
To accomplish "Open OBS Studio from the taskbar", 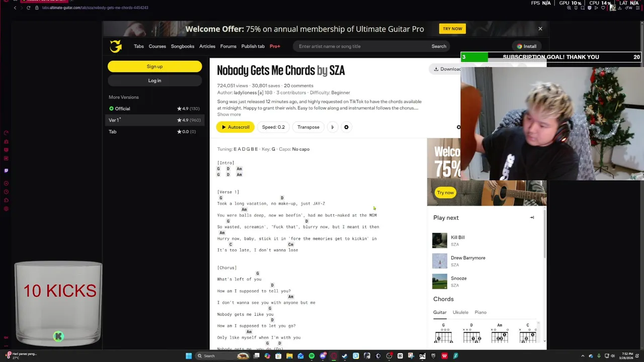I will [389, 356].
